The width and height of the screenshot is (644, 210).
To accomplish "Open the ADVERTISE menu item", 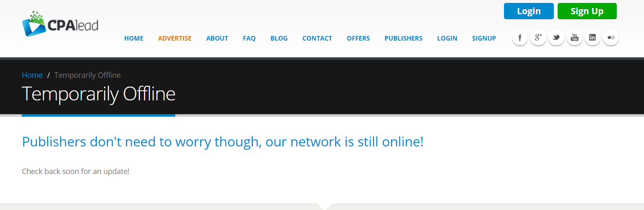I will (x=175, y=38).
